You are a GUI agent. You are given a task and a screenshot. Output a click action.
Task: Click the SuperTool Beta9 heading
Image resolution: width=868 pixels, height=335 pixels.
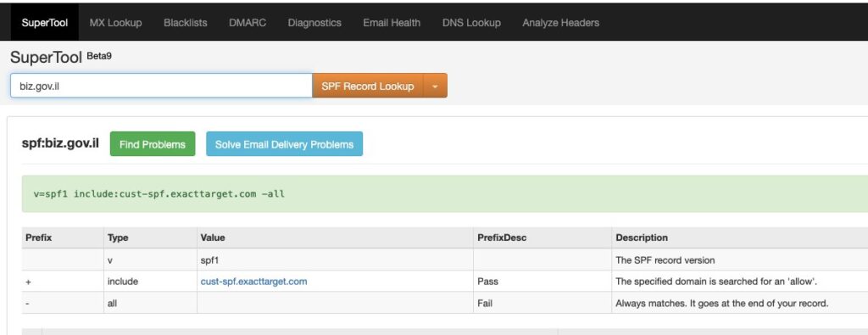coord(61,57)
